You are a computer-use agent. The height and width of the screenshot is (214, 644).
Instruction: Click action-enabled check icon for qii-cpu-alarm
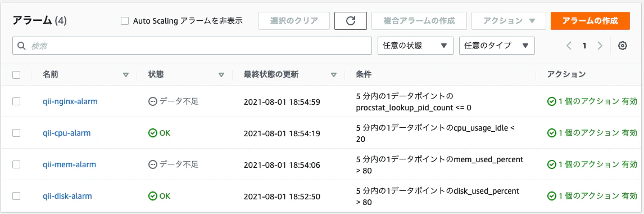click(552, 133)
